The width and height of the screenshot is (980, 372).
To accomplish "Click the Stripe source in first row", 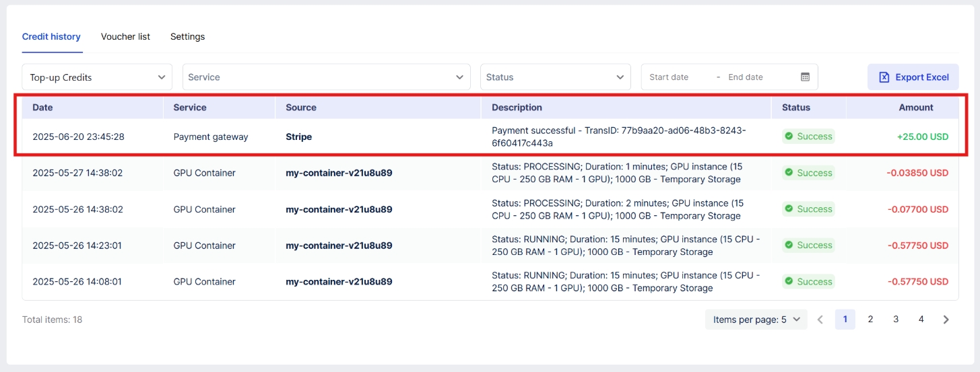I will coord(299,137).
